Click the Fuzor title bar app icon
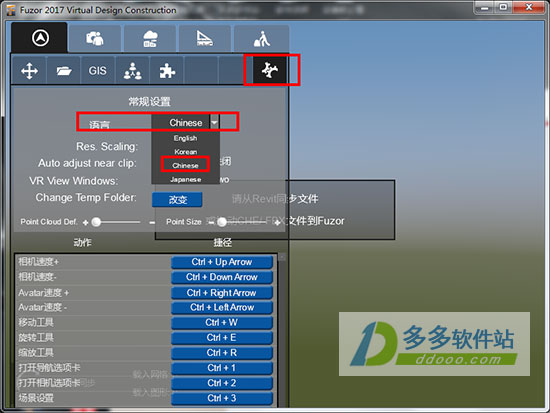 point(11,10)
